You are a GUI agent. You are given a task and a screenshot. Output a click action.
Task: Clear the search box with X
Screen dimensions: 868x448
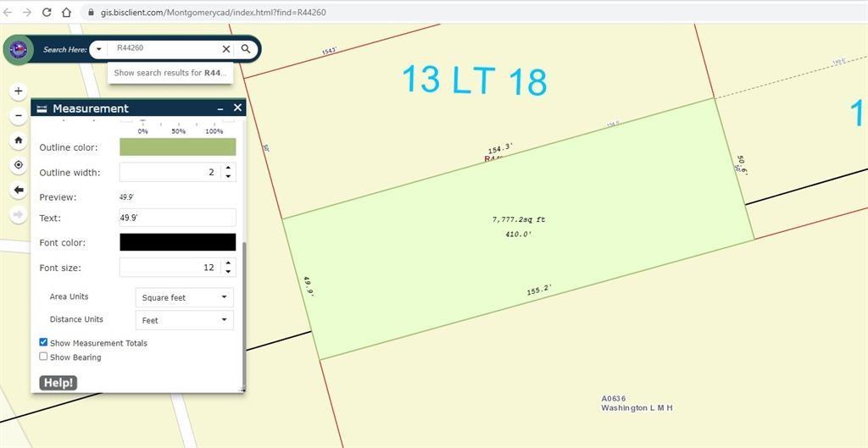pos(225,49)
